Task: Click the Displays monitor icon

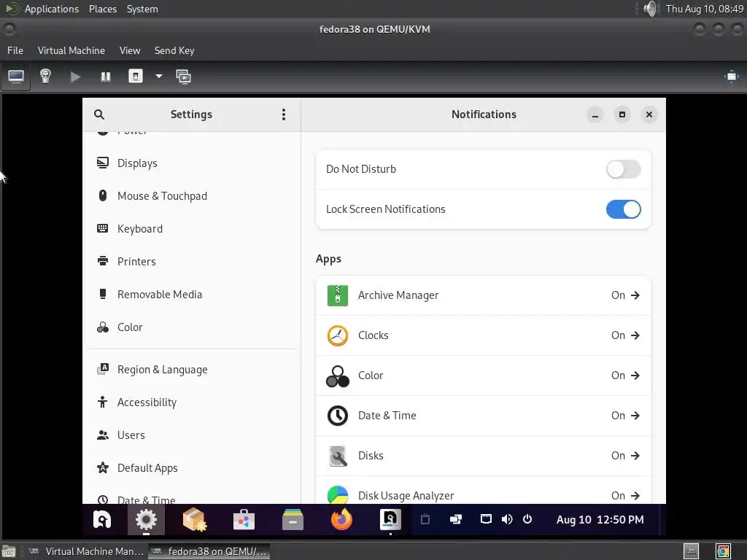Action: 102,163
